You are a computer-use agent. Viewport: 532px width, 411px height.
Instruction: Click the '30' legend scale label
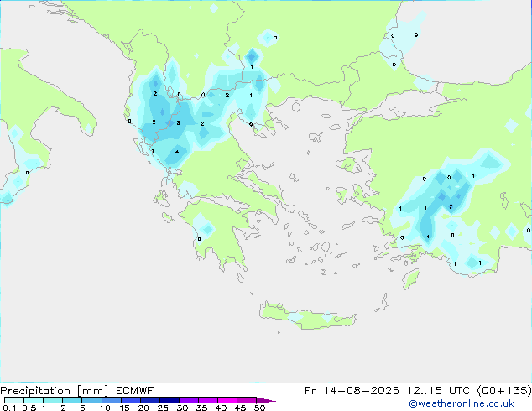[x=182, y=408]
